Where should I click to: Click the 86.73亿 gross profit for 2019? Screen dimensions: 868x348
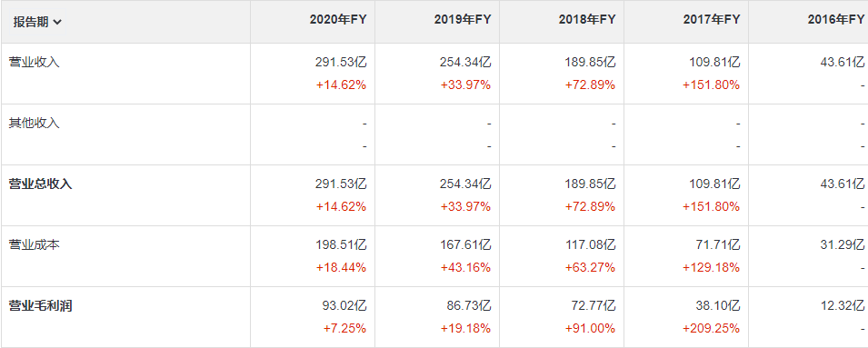[468, 305]
